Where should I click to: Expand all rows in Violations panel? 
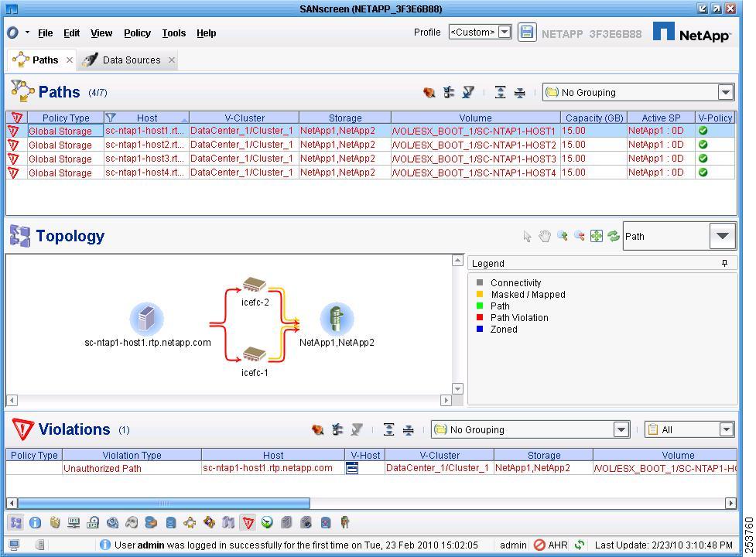pyautogui.click(x=388, y=429)
